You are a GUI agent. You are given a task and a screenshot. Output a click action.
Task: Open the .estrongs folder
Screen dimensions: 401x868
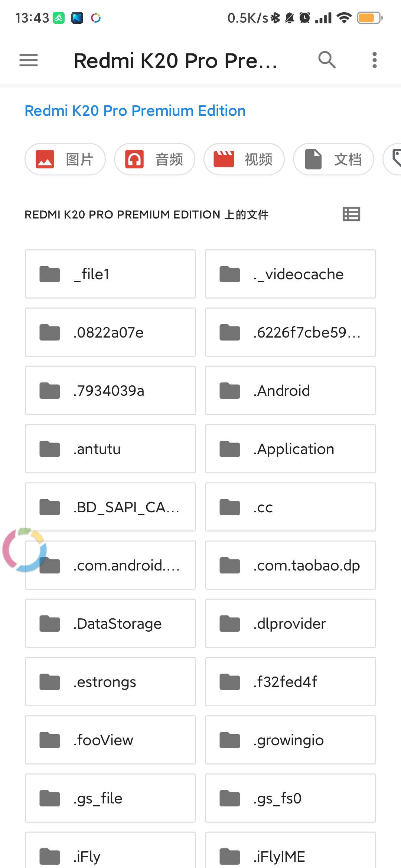(x=110, y=682)
